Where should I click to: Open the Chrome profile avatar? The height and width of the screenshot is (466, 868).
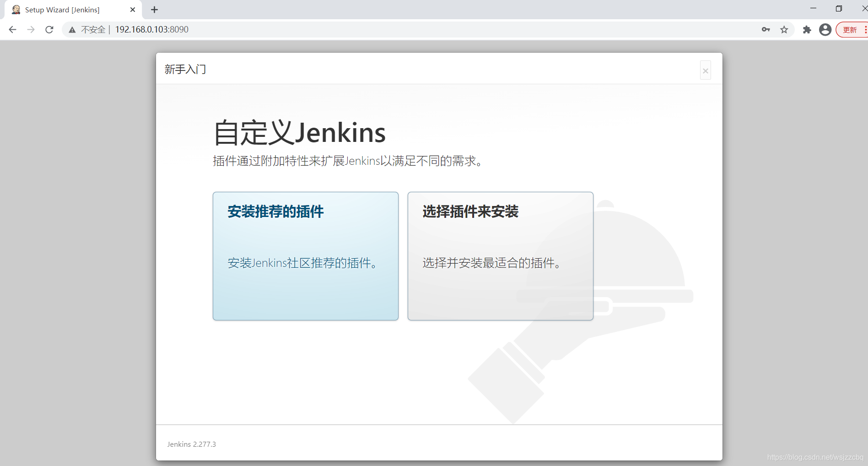(825, 30)
